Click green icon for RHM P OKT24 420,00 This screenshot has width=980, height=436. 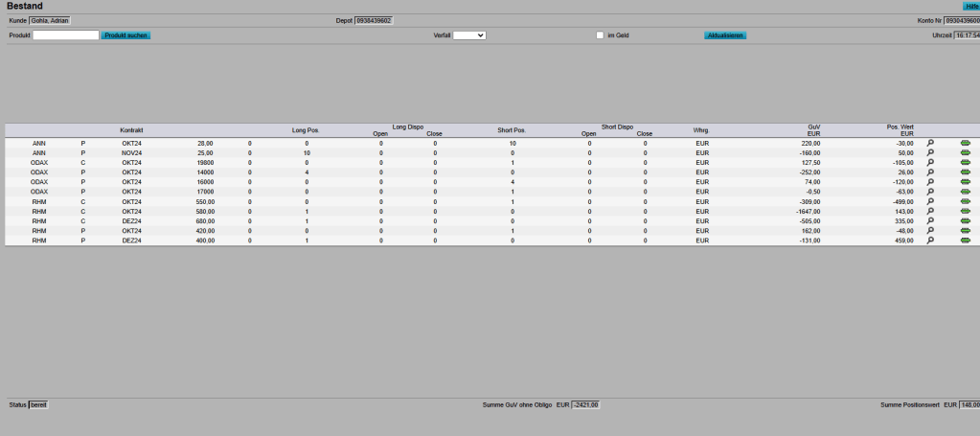pos(965,231)
